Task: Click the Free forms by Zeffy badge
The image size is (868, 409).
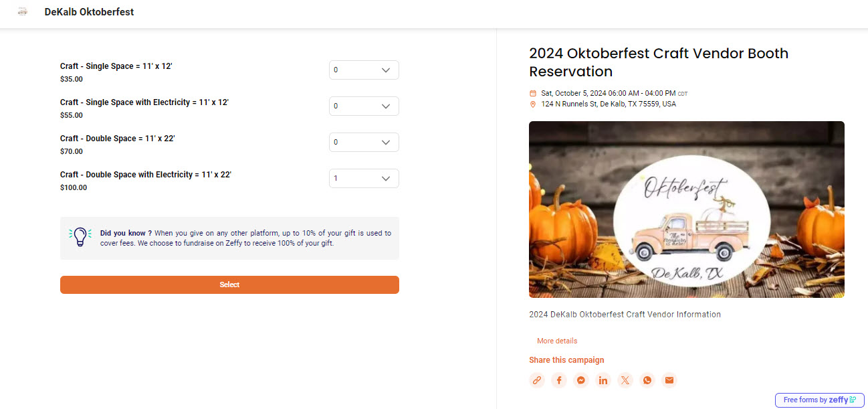Action: (x=819, y=400)
